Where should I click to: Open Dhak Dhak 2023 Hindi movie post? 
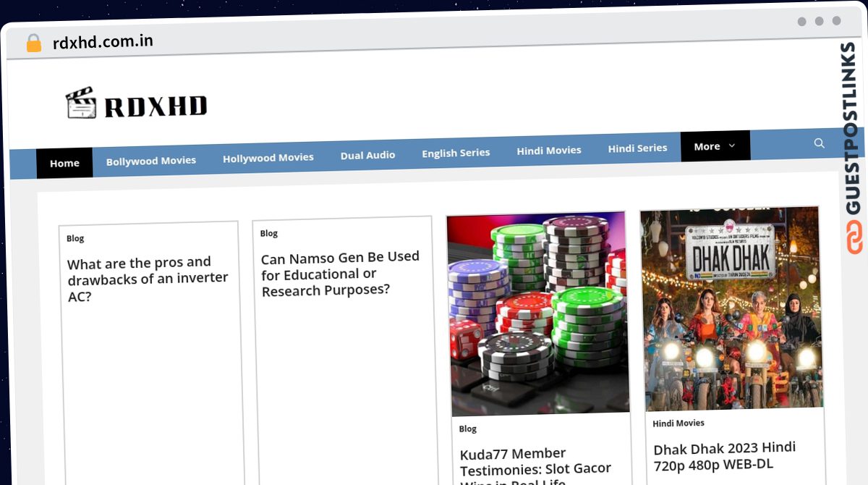(x=725, y=456)
